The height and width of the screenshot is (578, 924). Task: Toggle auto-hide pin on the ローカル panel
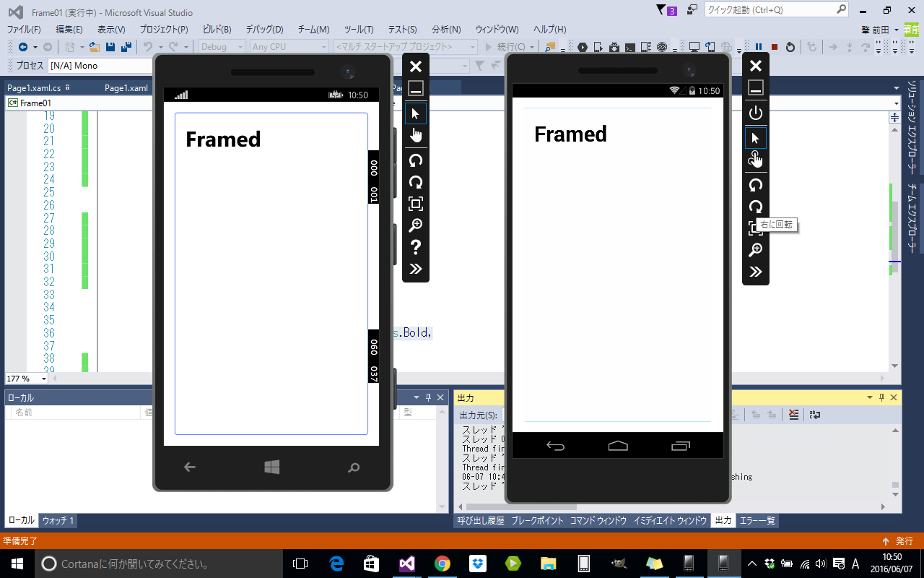[429, 397]
